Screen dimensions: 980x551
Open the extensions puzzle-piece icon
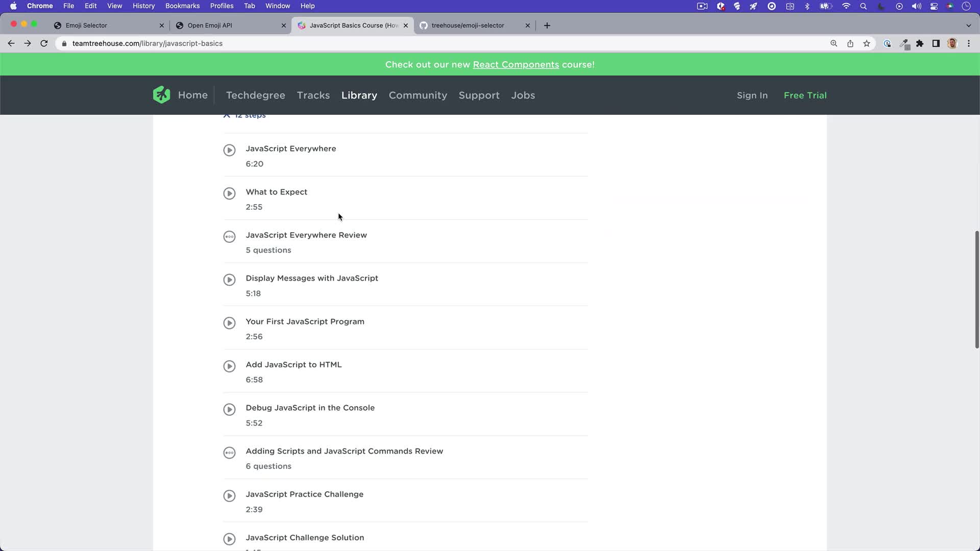coord(920,43)
